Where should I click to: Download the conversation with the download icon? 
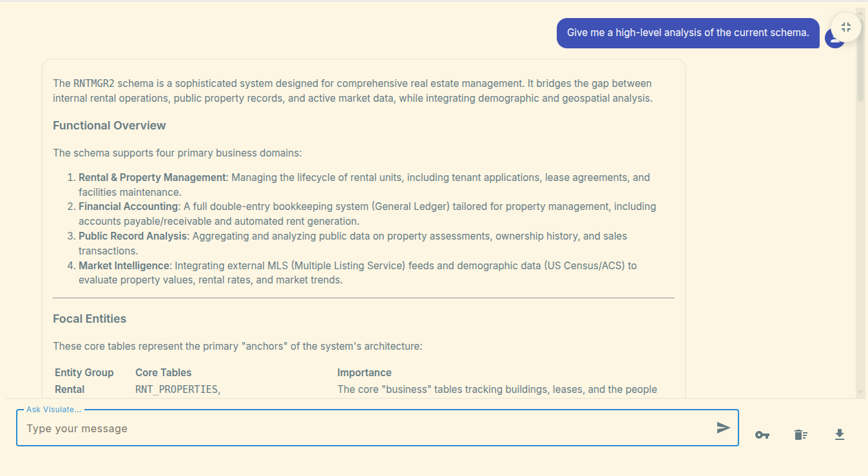click(x=839, y=435)
